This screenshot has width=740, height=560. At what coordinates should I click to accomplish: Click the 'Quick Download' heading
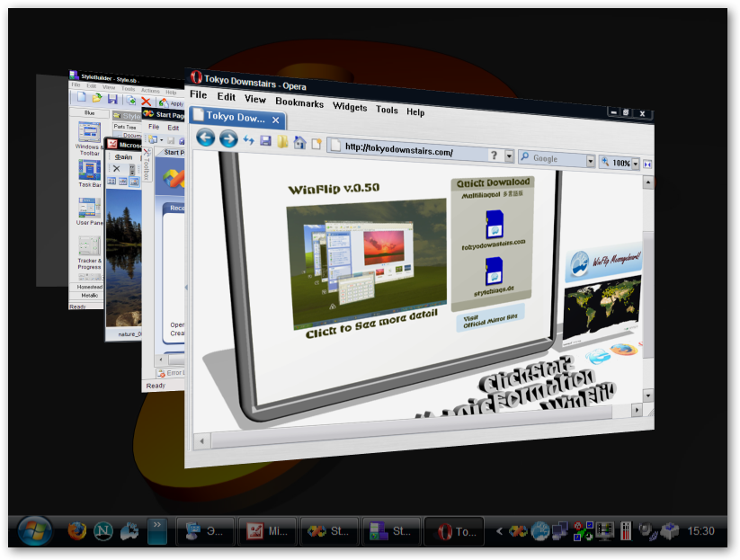(493, 182)
